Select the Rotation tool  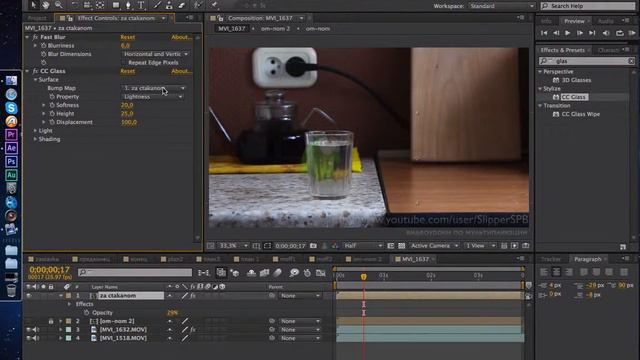pyautogui.click(x=74, y=5)
